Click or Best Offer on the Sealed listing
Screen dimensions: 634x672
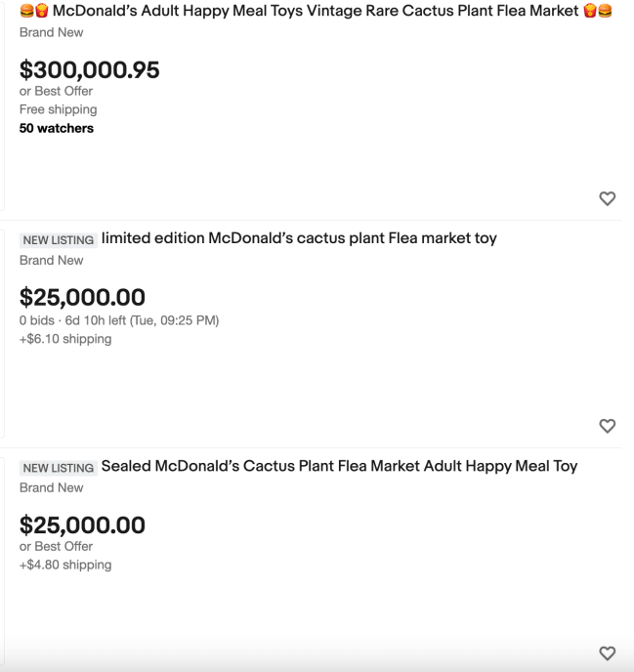[56, 546]
